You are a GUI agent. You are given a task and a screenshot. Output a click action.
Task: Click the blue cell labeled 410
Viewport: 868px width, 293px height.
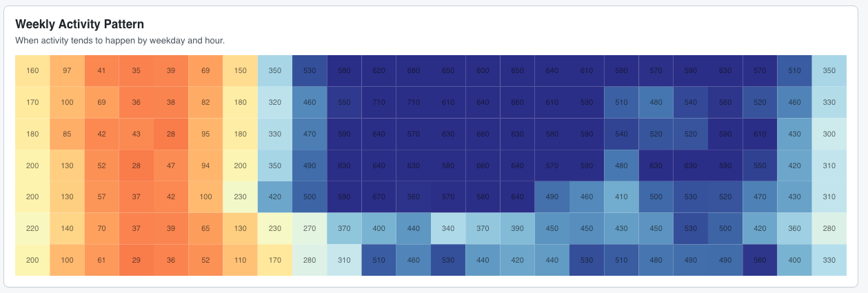tap(621, 197)
